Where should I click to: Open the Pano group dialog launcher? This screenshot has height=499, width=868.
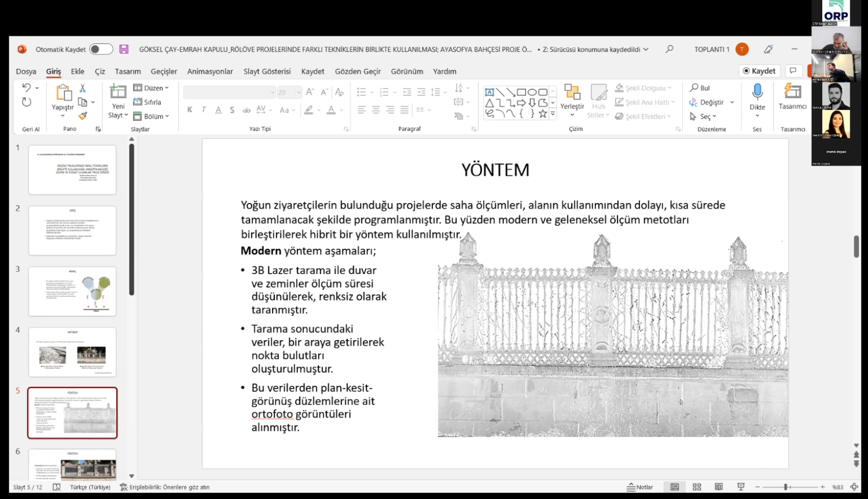click(98, 129)
